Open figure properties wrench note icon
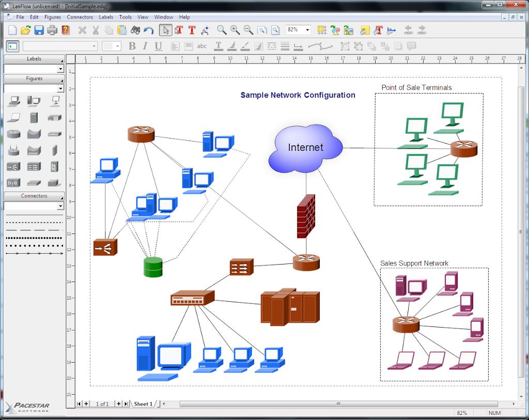 point(365,30)
